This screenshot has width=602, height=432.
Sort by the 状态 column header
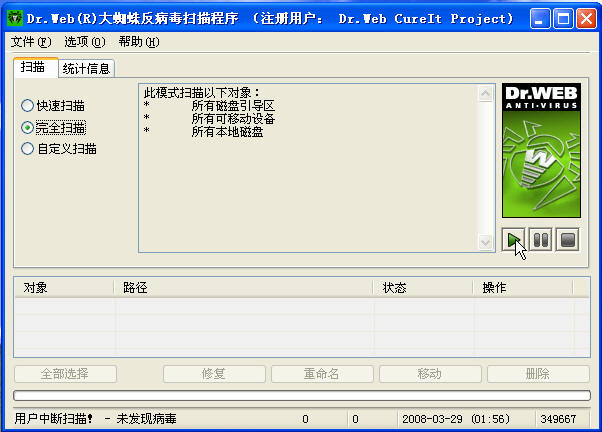tap(423, 288)
